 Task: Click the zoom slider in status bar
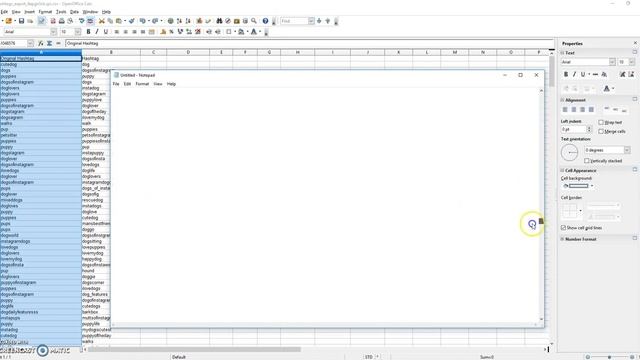pyautogui.click(x=610, y=357)
